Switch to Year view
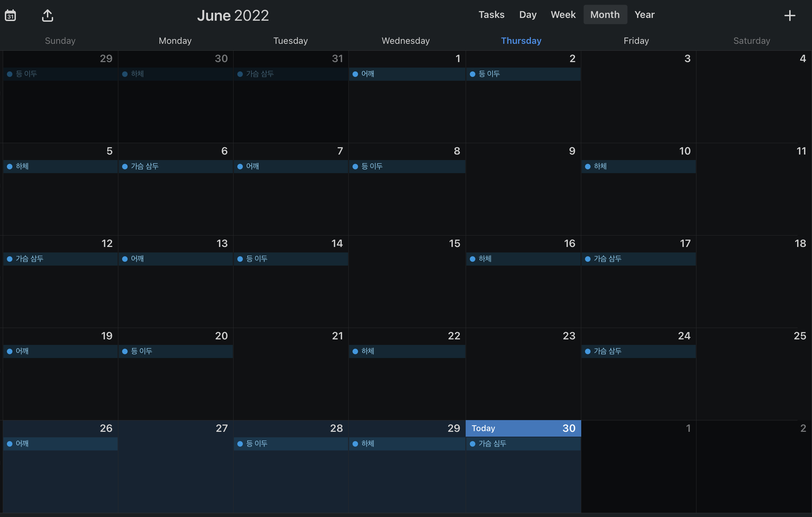 coord(644,15)
